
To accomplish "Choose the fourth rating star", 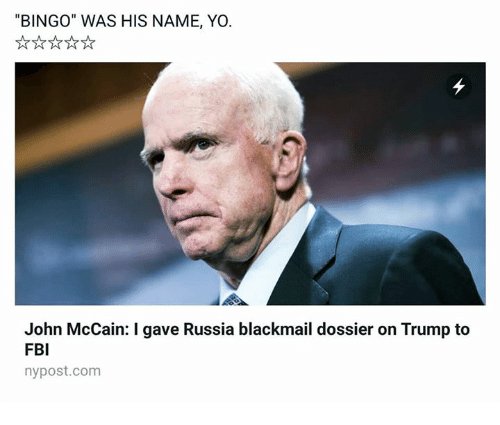I will (71, 43).
